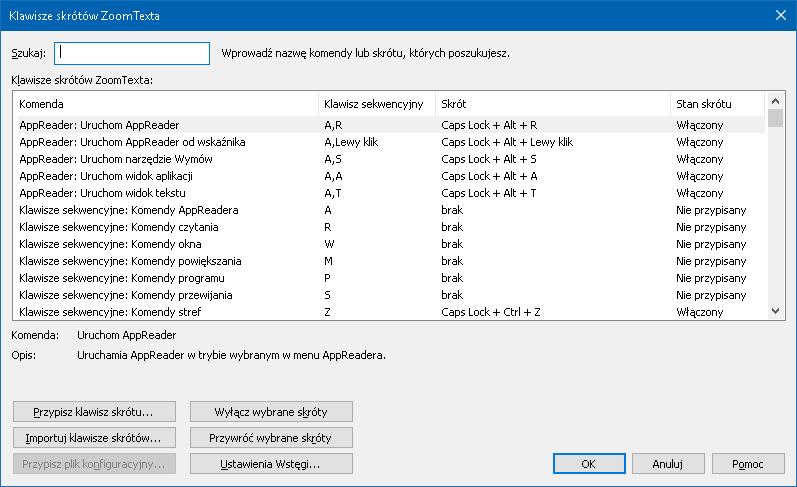
Task: Click sequential key cell A,S
Action: pyautogui.click(x=332, y=159)
